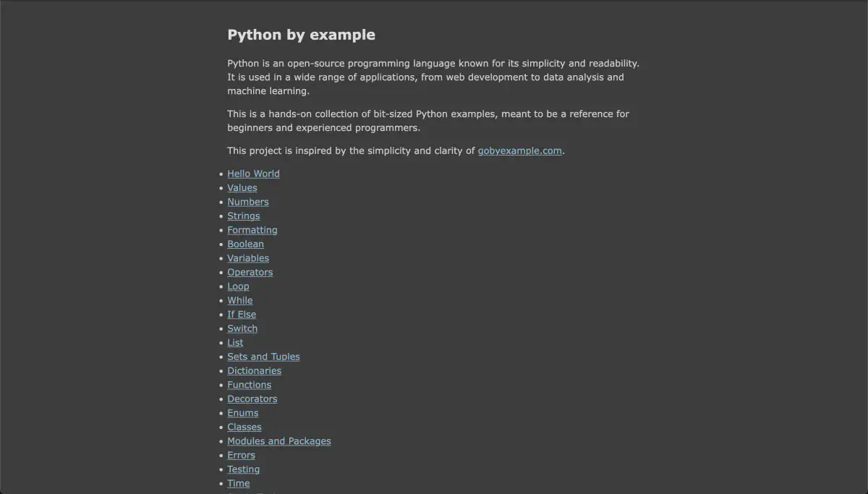The height and width of the screenshot is (494, 868).
Task: Navigate to the Dictionaries example
Action: point(254,371)
